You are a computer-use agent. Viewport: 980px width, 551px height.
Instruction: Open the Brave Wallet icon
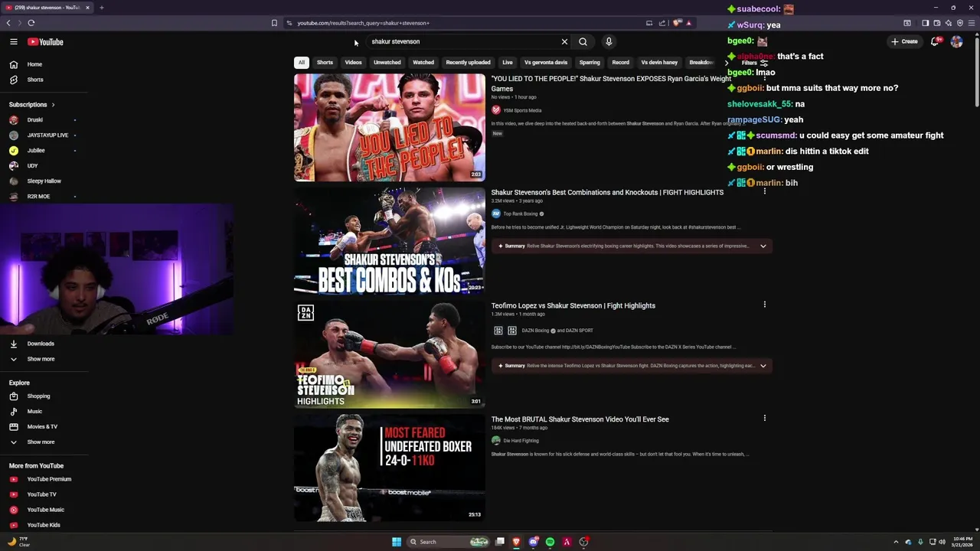pos(936,23)
